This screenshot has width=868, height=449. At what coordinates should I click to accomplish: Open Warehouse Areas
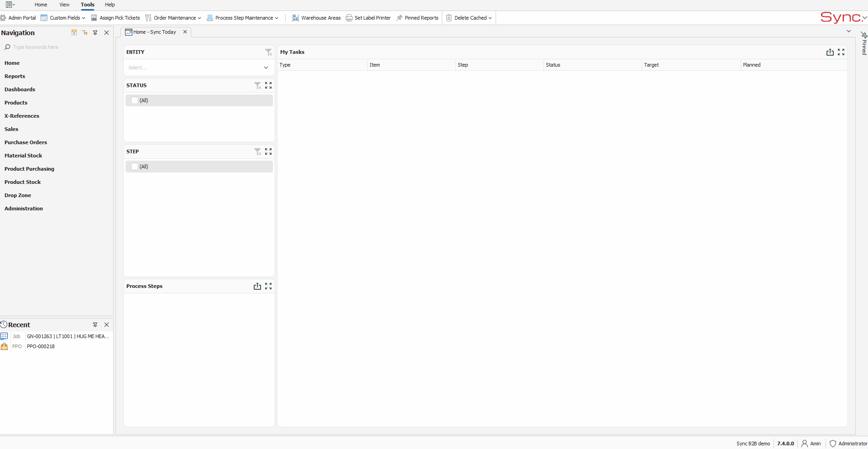point(316,18)
